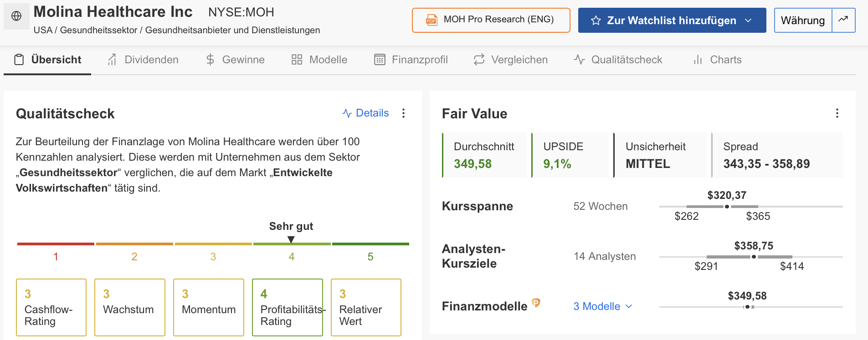Click the Dividenden growth icon
This screenshot has width=868, height=340.
(112, 60)
